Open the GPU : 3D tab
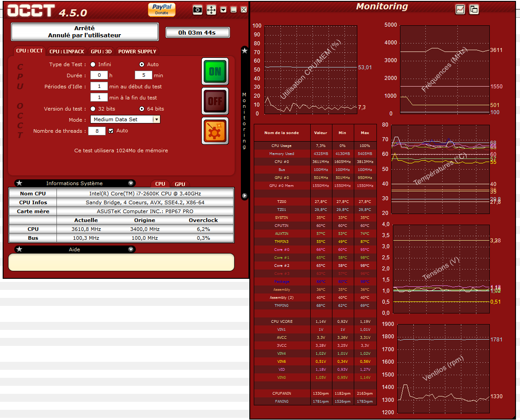 pyautogui.click(x=101, y=52)
